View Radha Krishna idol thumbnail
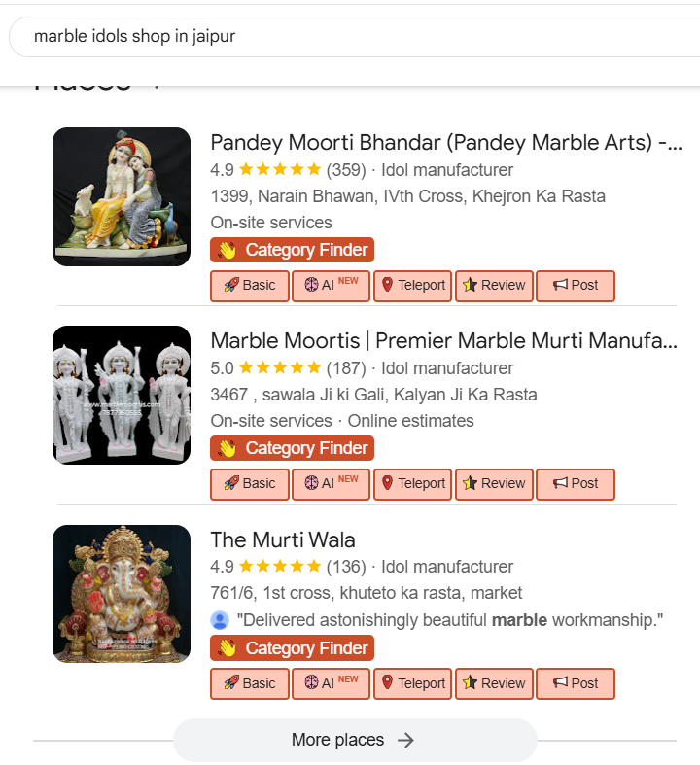Image resolution: width=700 pixels, height=765 pixels. [x=122, y=196]
